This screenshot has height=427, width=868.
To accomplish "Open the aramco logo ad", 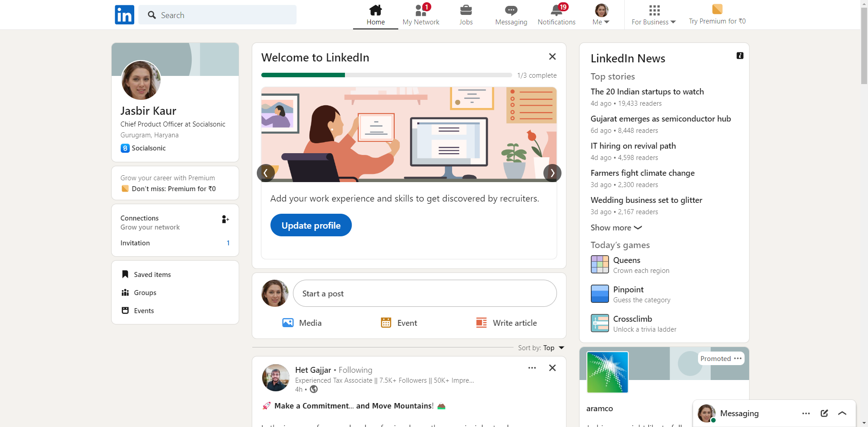I will (x=608, y=372).
